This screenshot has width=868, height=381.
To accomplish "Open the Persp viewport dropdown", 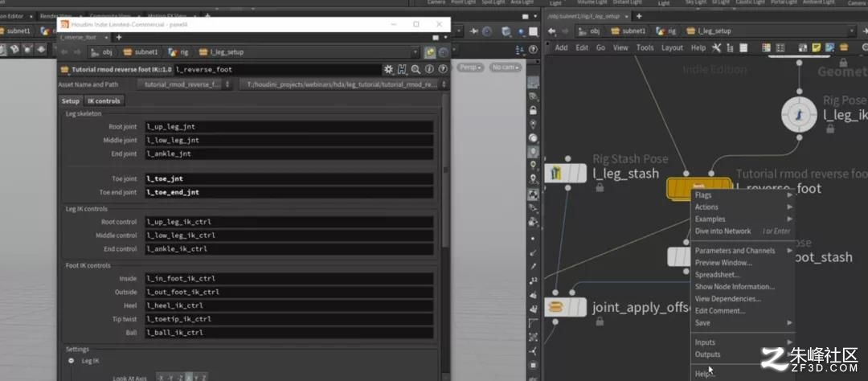I will click(470, 68).
